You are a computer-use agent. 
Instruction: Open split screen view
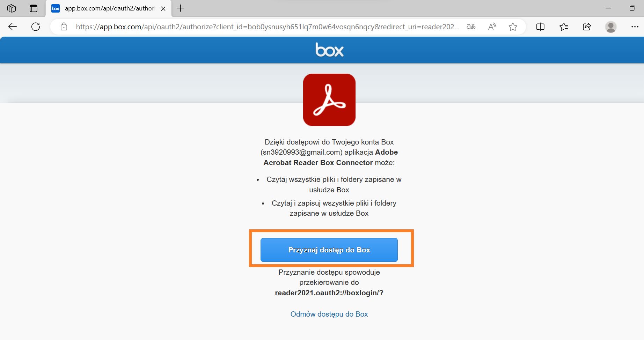[540, 26]
